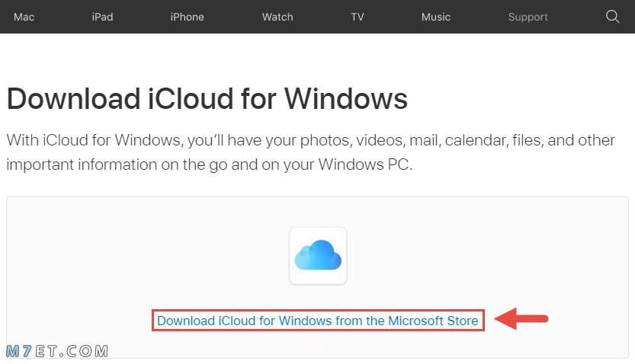Click the word 'Windows' in the main heading
Screen dimensions: 635x364
[x=346, y=98]
